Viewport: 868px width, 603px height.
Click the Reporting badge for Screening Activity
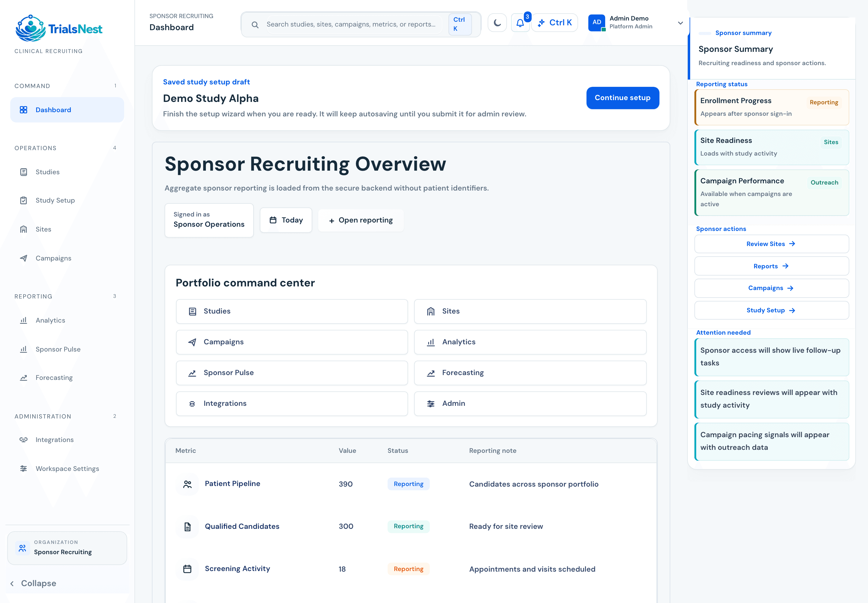(408, 569)
